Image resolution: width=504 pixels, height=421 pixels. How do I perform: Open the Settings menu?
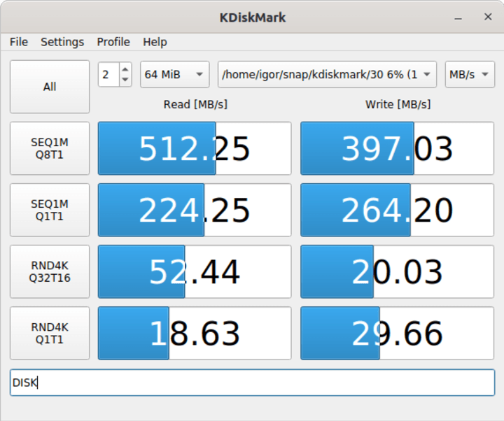coord(62,42)
